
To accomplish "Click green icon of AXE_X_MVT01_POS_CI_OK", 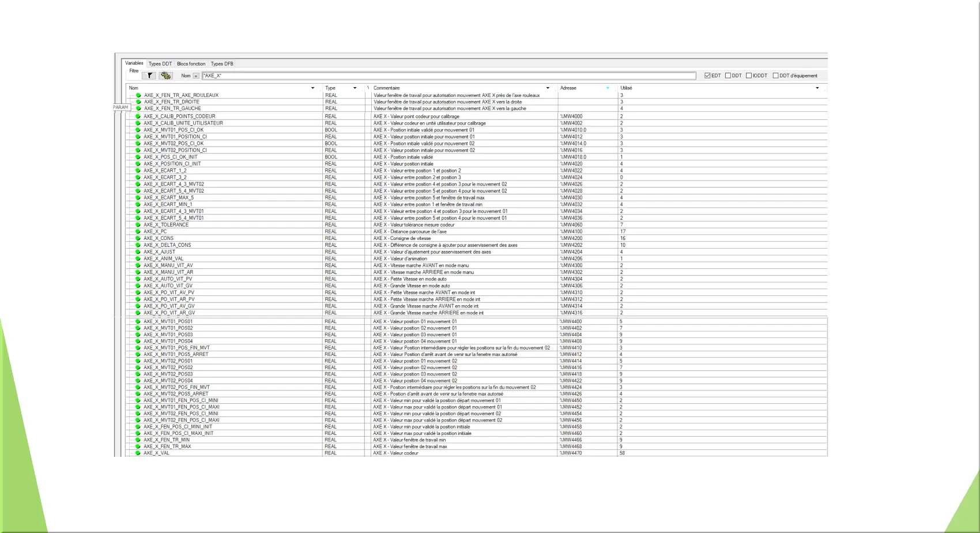I will coord(138,130).
